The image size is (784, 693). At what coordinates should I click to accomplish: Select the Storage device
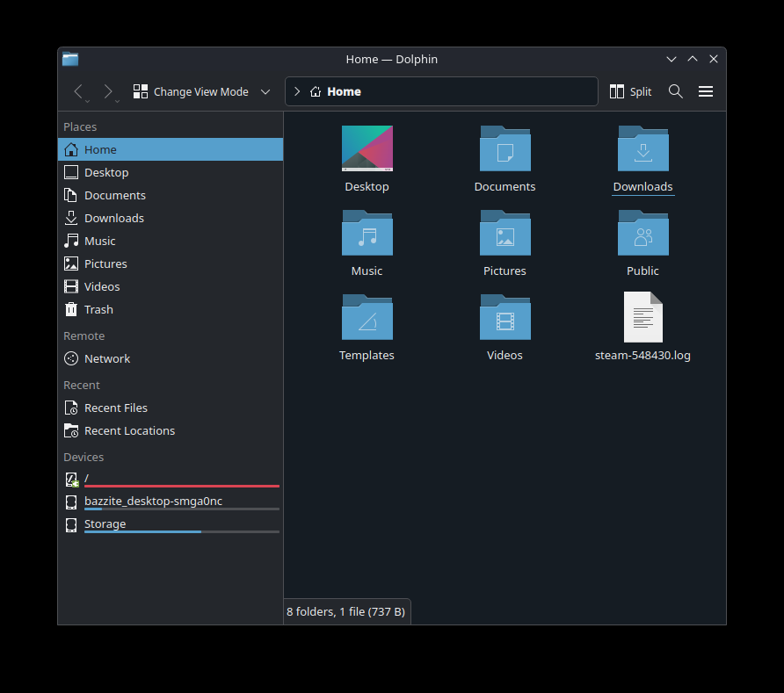point(171,524)
